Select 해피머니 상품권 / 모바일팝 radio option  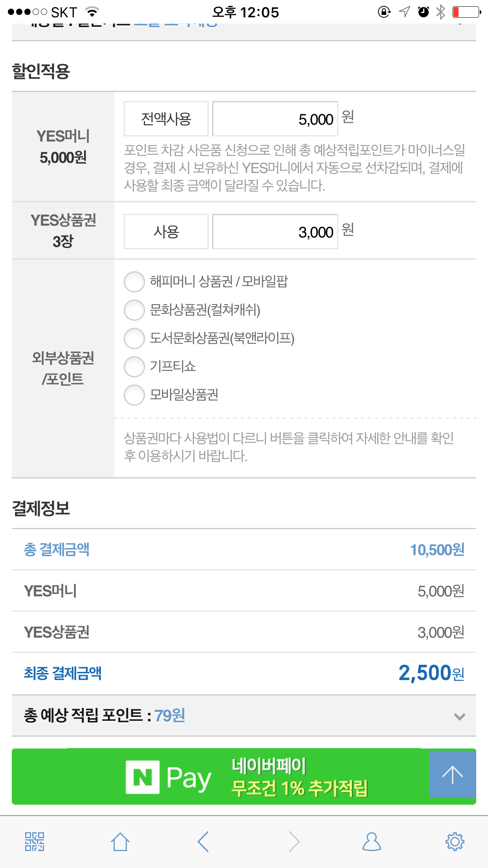click(x=134, y=282)
